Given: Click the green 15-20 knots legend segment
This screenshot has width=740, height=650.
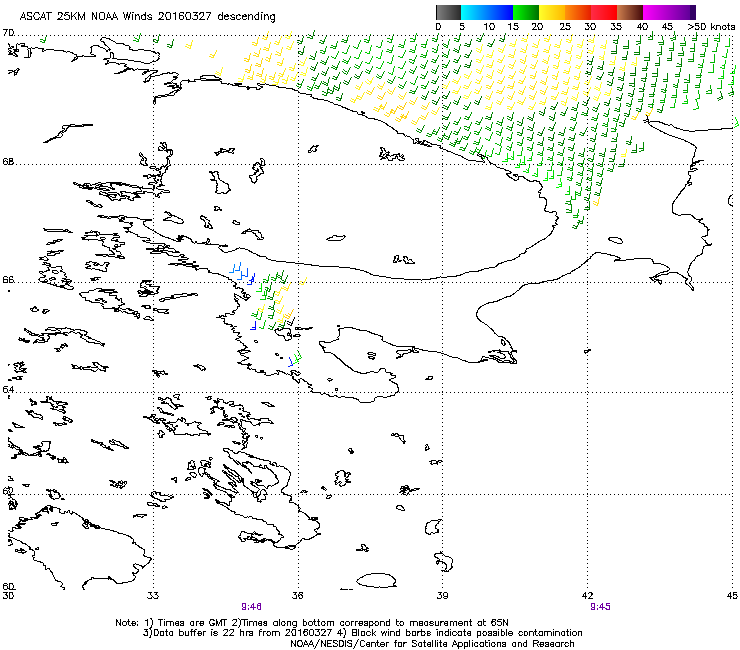Looking at the screenshot, I should click(526, 12).
